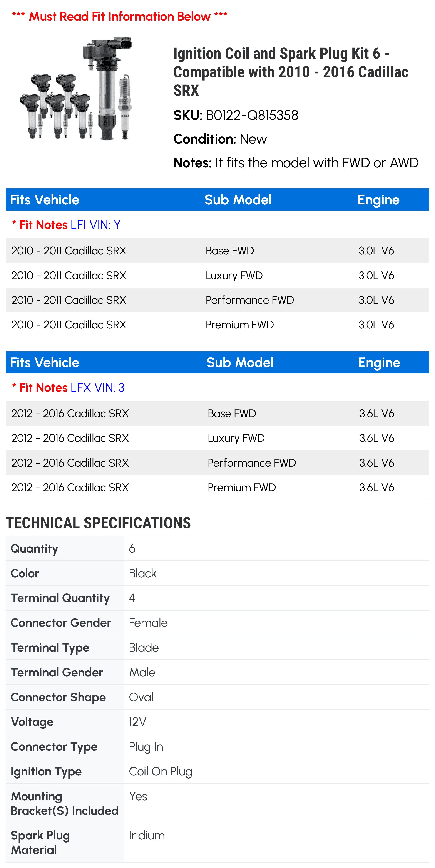The width and height of the screenshot is (435, 868).
Task: Click the LF1 VIN: Y fit note
Action: 95,225
